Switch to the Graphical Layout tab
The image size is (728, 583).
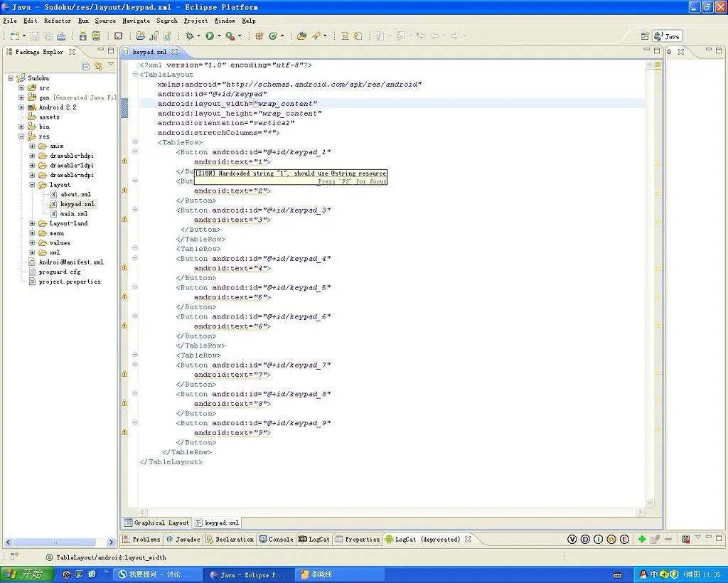click(x=156, y=523)
